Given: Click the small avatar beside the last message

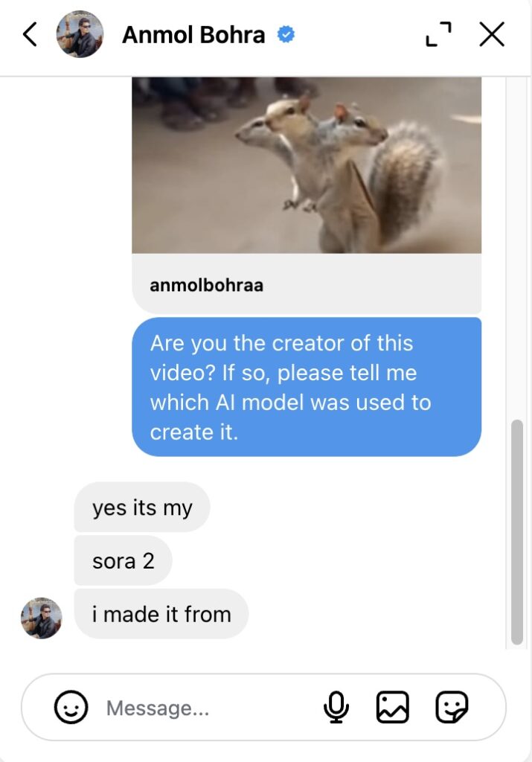Looking at the screenshot, I should click(41, 618).
